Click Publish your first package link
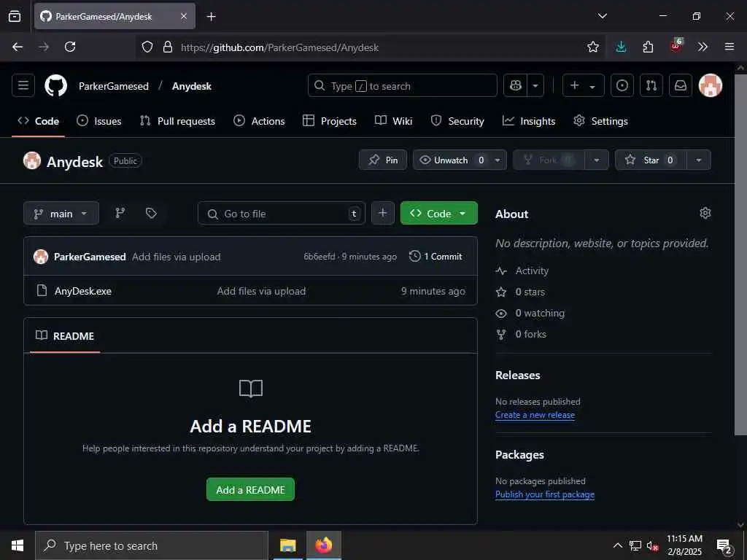Viewport: 747px width, 560px height. pyautogui.click(x=544, y=494)
